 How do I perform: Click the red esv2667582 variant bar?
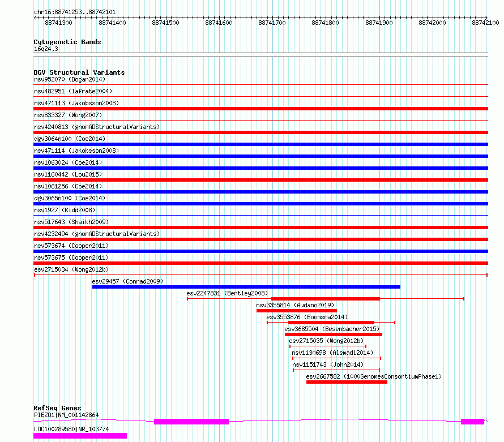[x=347, y=382]
